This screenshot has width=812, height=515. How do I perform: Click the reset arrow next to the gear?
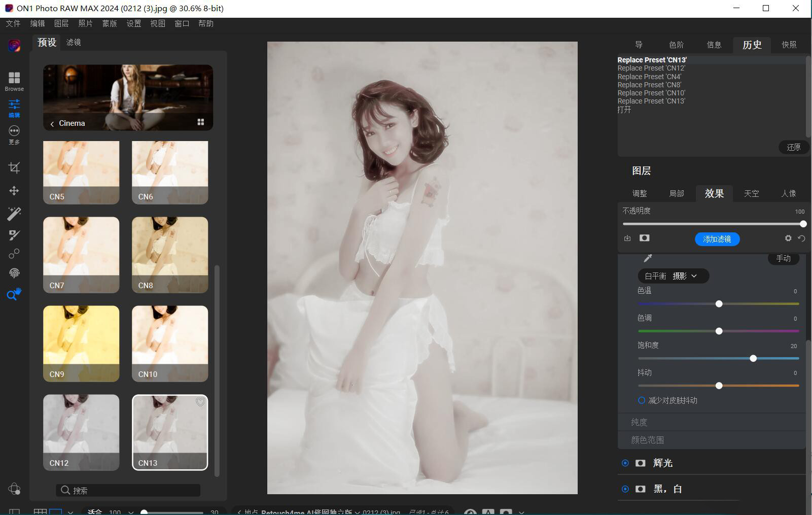pyautogui.click(x=801, y=238)
